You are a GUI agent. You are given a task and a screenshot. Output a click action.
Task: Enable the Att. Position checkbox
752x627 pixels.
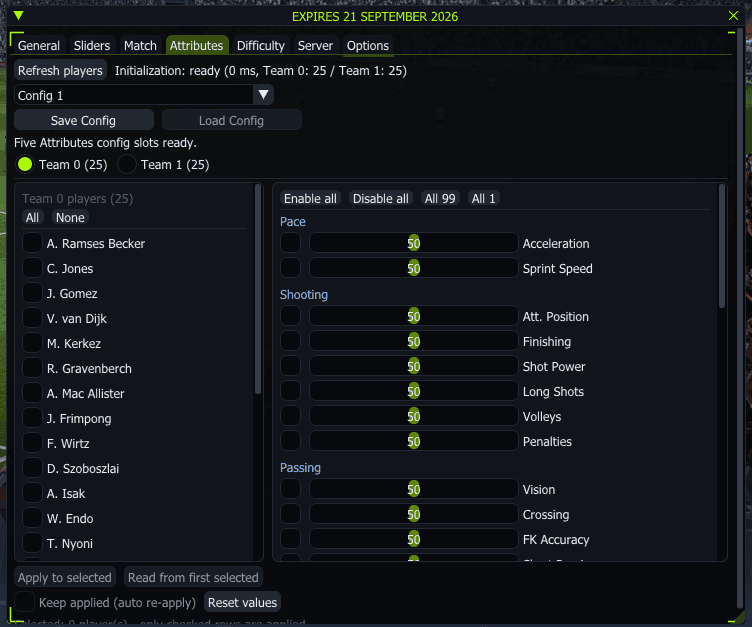point(291,316)
